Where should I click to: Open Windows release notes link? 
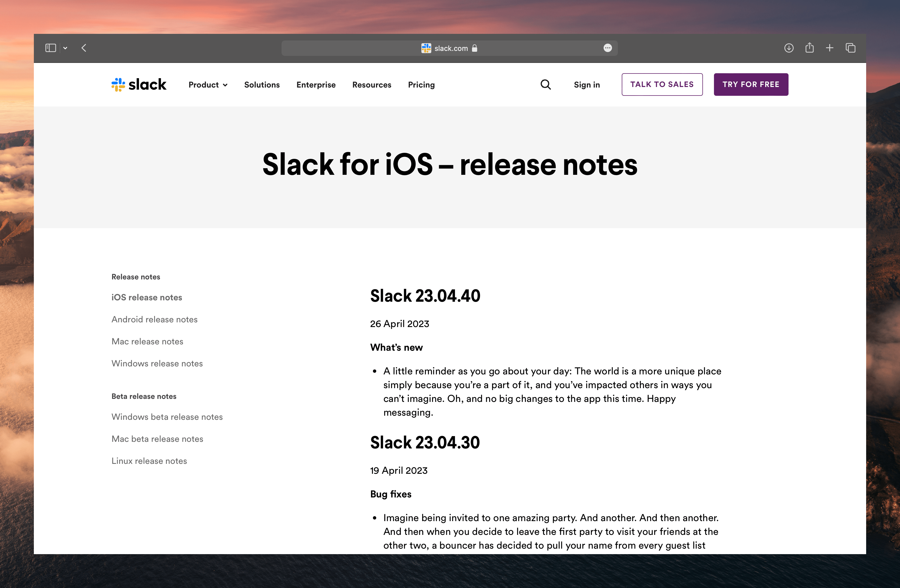(157, 363)
